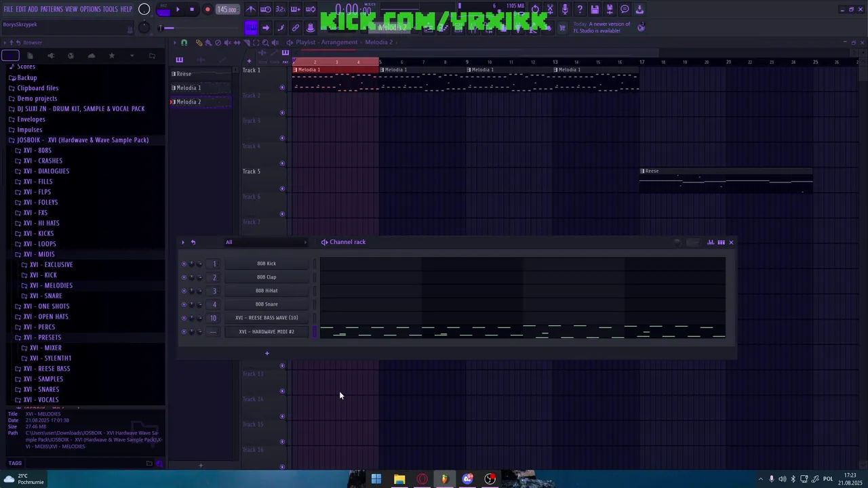This screenshot has height=488, width=868.
Task: Collapse the XVI - PRESETS folder
Action: click(42, 338)
